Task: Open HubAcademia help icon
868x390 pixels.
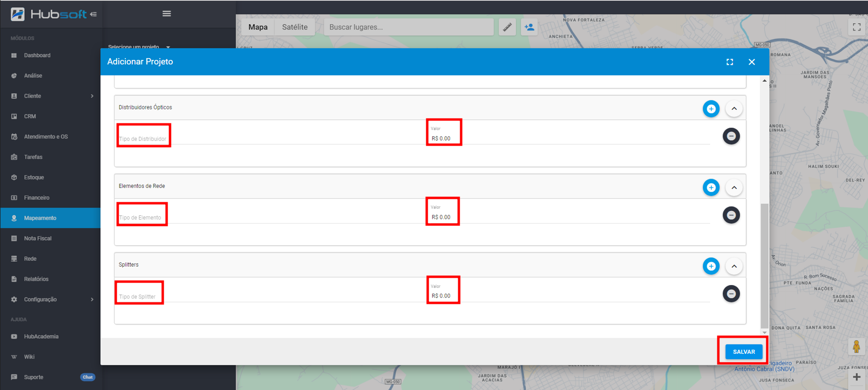Action: pyautogui.click(x=14, y=336)
